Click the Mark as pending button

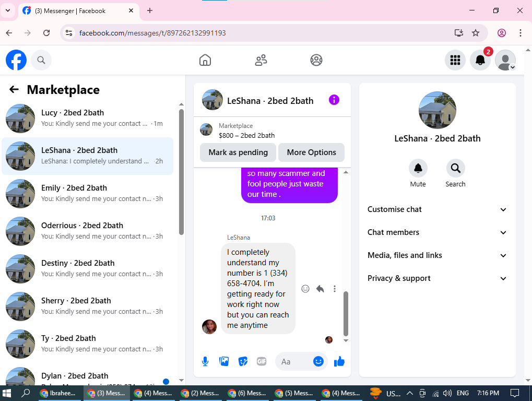(x=238, y=152)
